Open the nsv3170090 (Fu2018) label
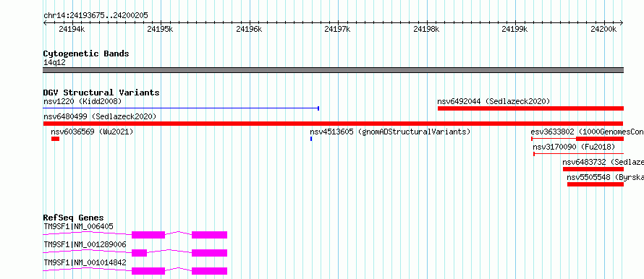Screen dimensions: 644x279 [574, 147]
